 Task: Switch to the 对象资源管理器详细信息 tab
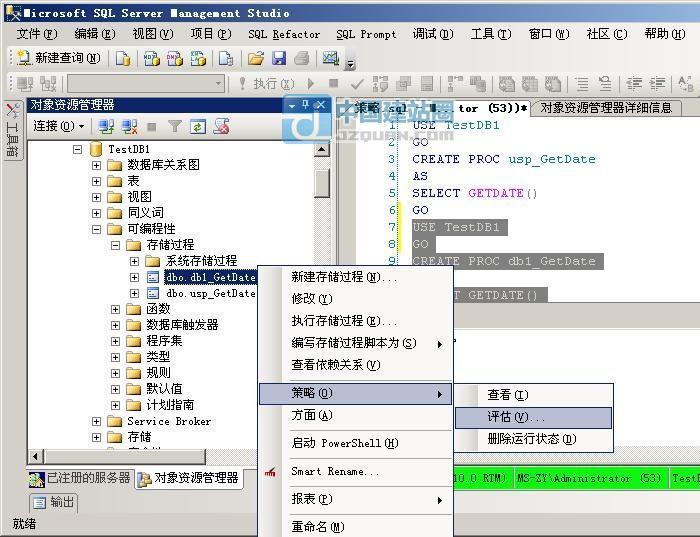click(x=606, y=108)
